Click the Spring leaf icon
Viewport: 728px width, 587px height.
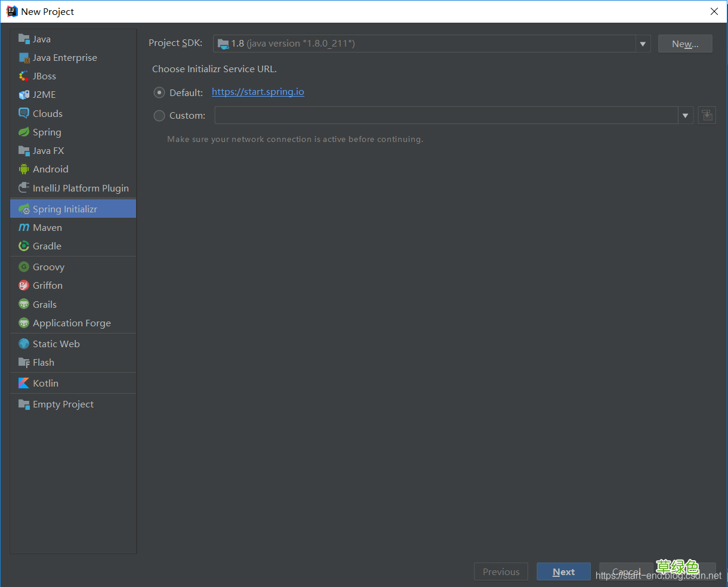coord(24,132)
